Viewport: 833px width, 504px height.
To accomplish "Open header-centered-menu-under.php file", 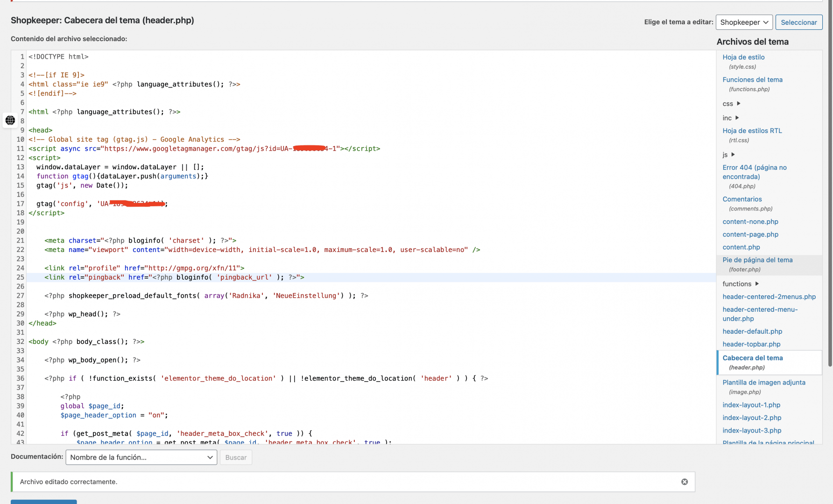I will tap(760, 314).
